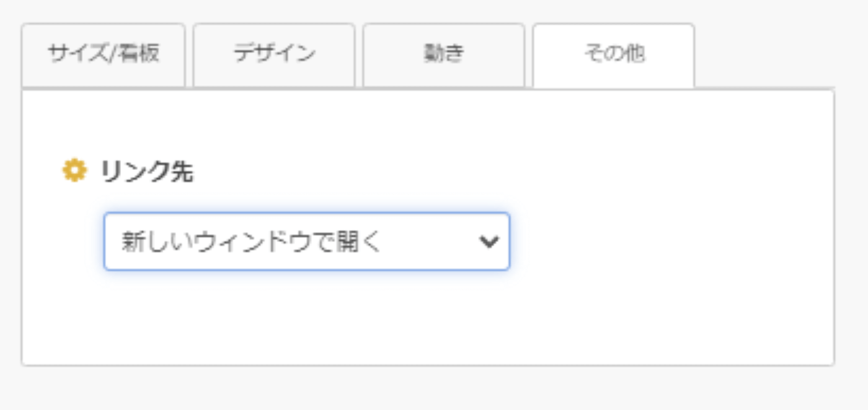
Task: Click the 新しいウィンドウで開く text
Action: click(x=251, y=242)
